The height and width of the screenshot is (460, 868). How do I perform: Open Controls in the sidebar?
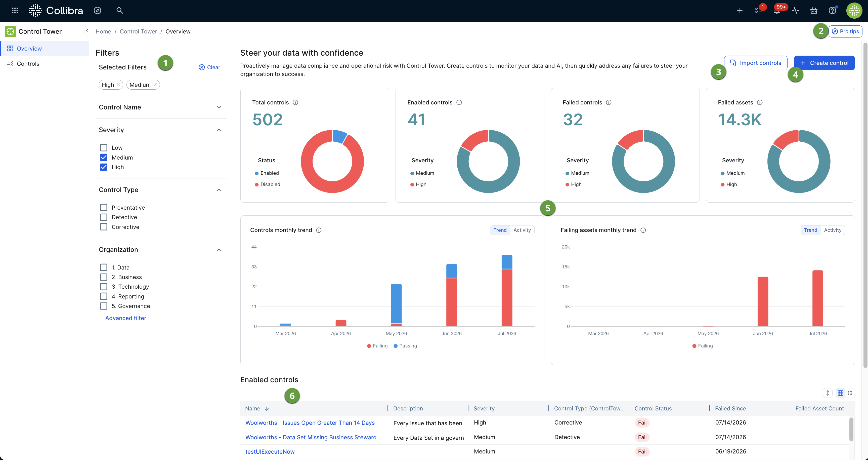(x=28, y=64)
